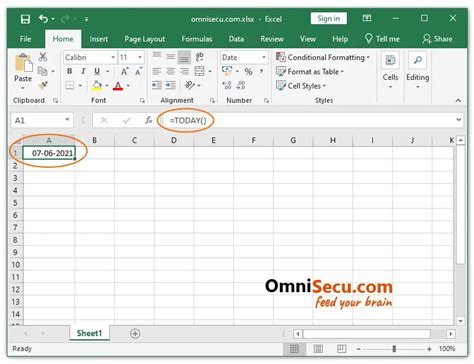Screen dimensions: 474x364
Task: Open the Calibri font name dropdown
Action: point(113,57)
